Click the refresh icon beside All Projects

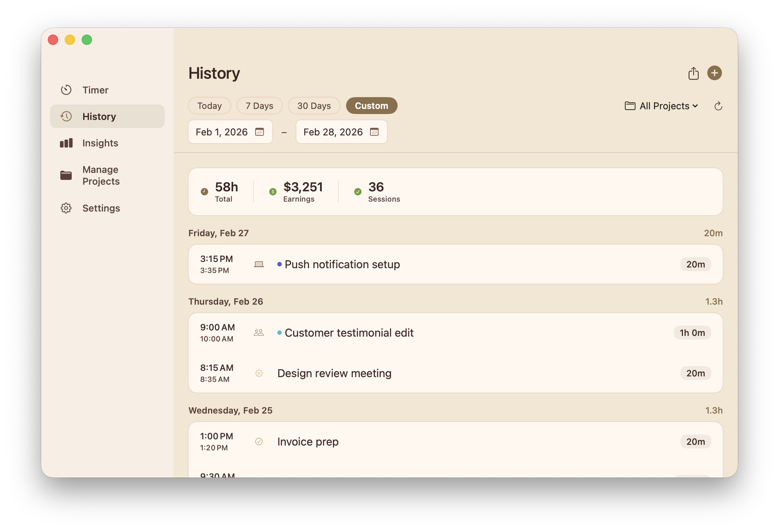click(718, 106)
